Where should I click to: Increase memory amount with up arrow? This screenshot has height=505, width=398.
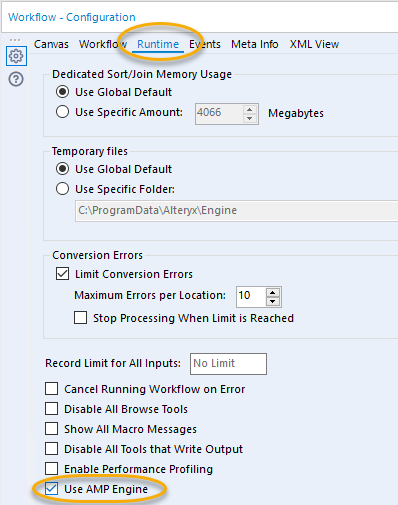pyautogui.click(x=250, y=110)
